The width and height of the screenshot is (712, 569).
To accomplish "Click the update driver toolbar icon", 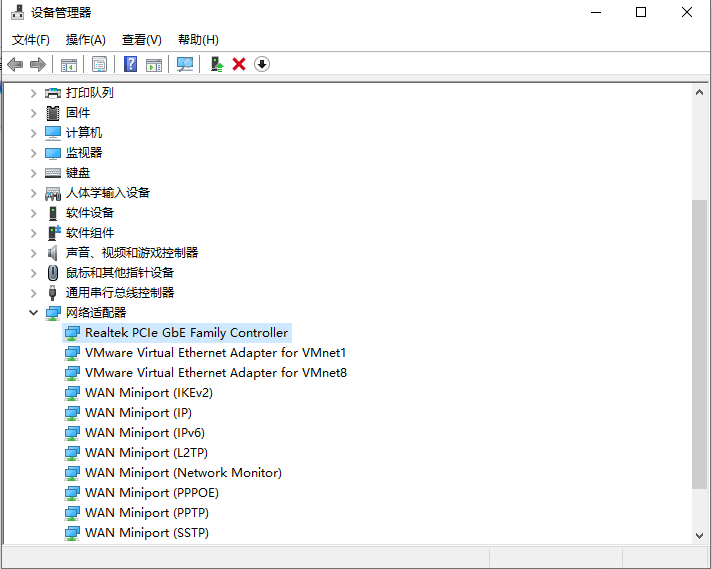I will click(x=216, y=64).
